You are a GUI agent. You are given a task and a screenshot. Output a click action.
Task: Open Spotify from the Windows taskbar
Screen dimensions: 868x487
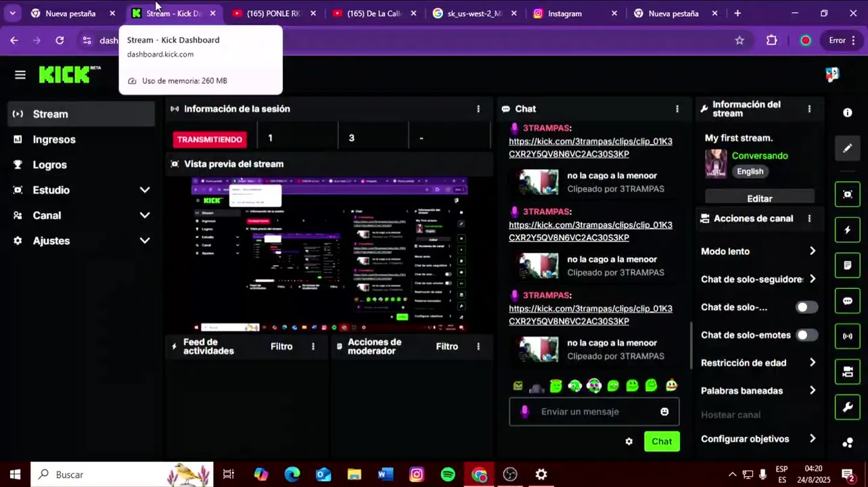pos(448,475)
